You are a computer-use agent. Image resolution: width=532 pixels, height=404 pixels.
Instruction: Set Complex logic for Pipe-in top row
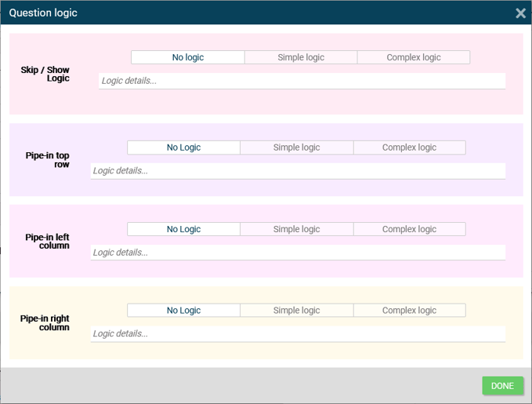tap(409, 147)
